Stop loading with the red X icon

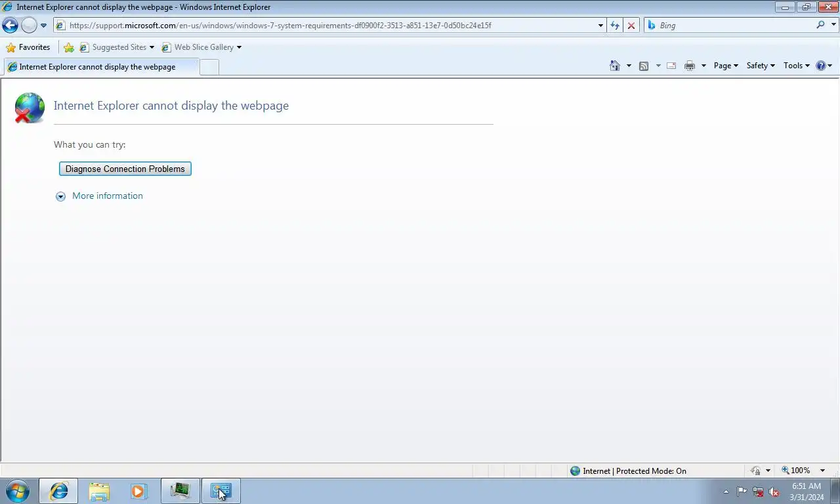click(x=631, y=26)
